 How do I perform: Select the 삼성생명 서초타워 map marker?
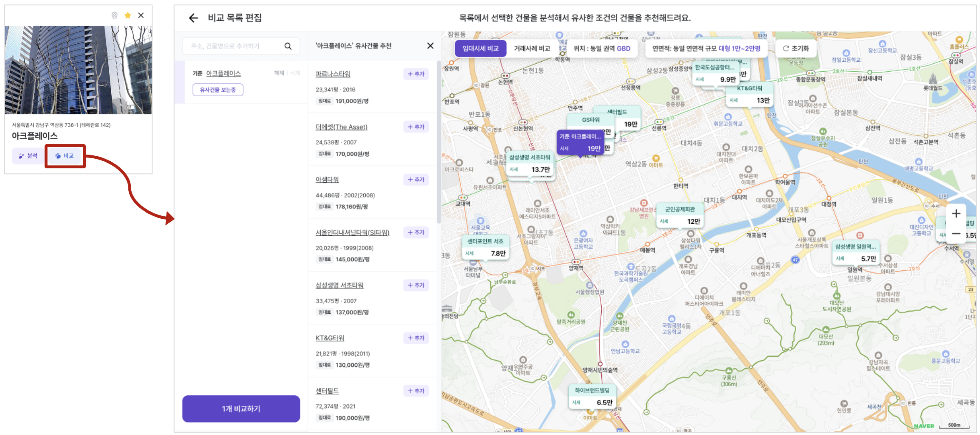(x=530, y=164)
